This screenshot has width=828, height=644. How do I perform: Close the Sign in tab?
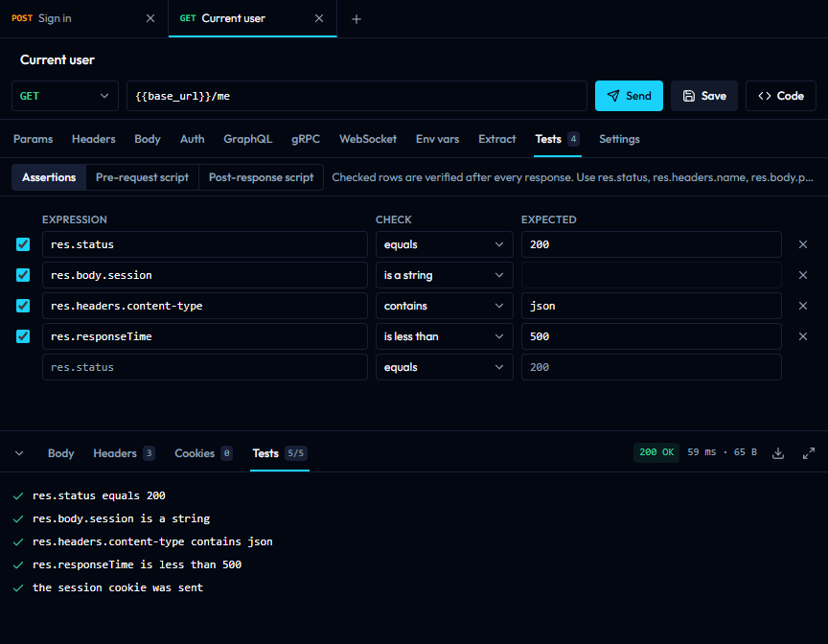[150, 18]
